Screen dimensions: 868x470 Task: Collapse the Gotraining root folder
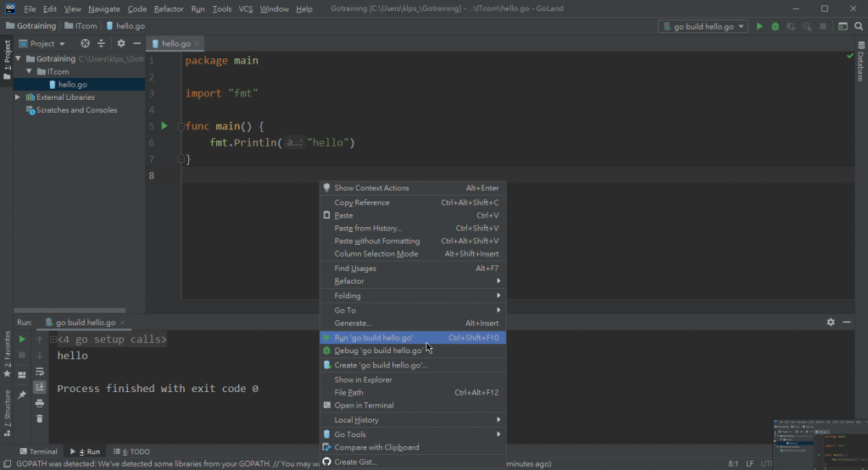(x=19, y=58)
